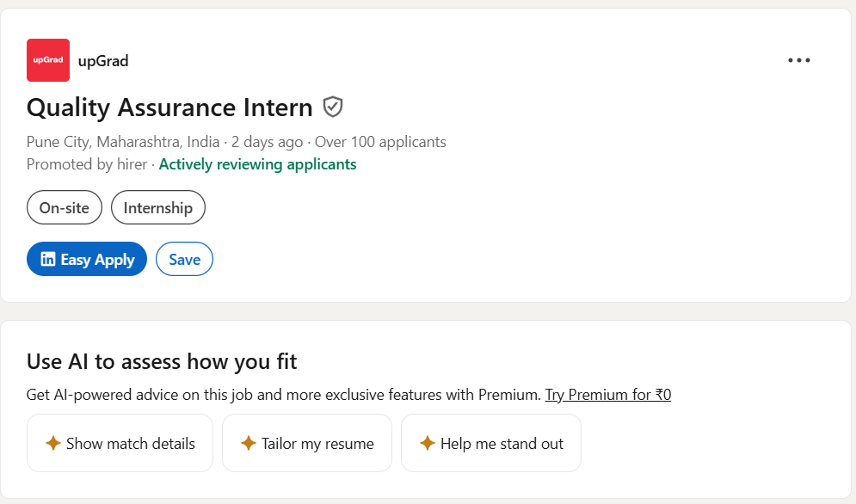Open the three-dot more options menu

799,60
